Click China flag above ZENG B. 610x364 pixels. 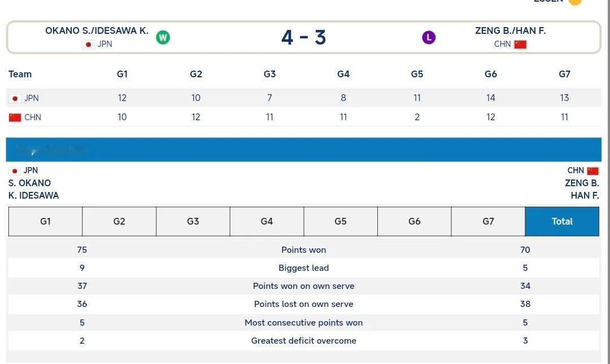(x=593, y=171)
